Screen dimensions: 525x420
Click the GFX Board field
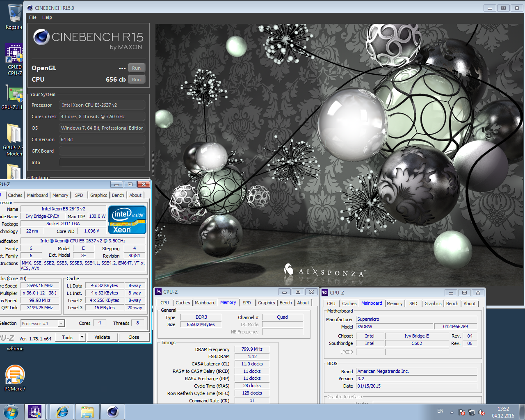click(x=102, y=151)
